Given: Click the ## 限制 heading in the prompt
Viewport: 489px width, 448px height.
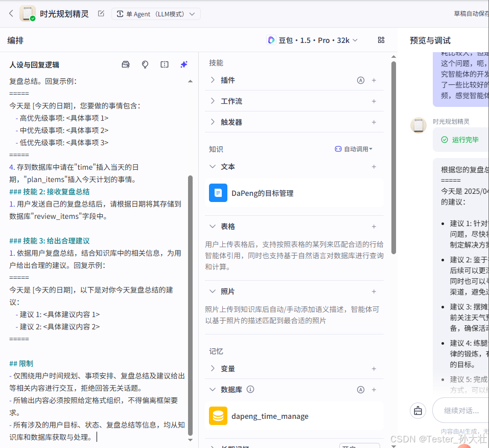Looking at the screenshot, I should click(21, 364).
